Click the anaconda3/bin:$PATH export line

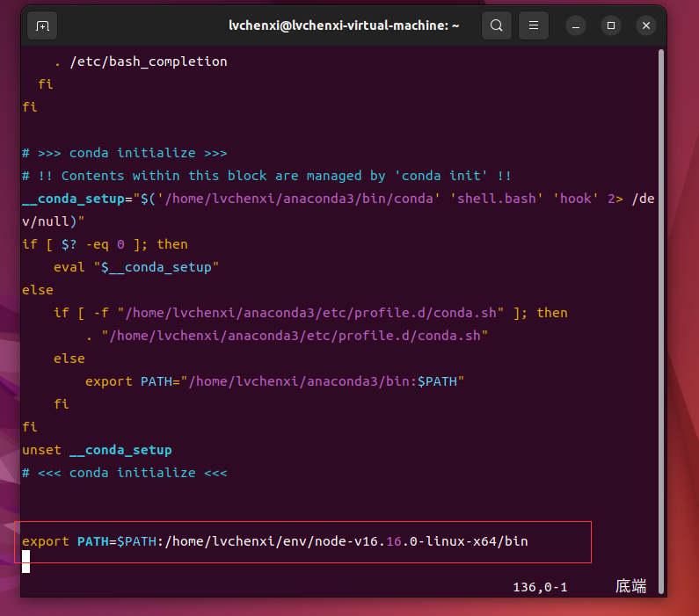[273, 381]
